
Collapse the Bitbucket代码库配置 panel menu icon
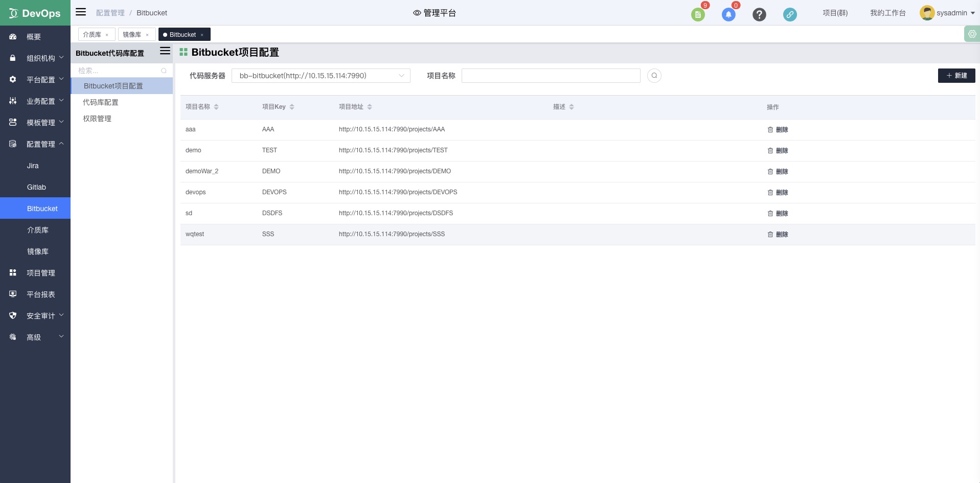(165, 51)
